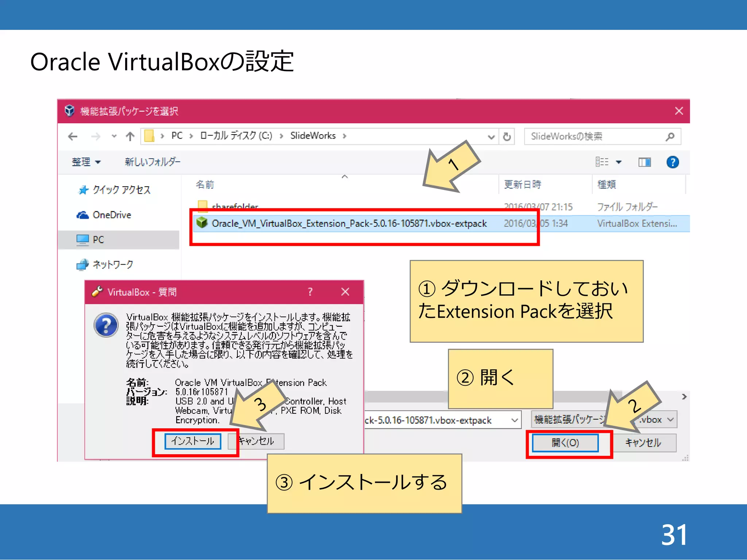Screen dimensions: 747x560
Task: Click the PC monitor icon in sidebar
Action: 83,240
